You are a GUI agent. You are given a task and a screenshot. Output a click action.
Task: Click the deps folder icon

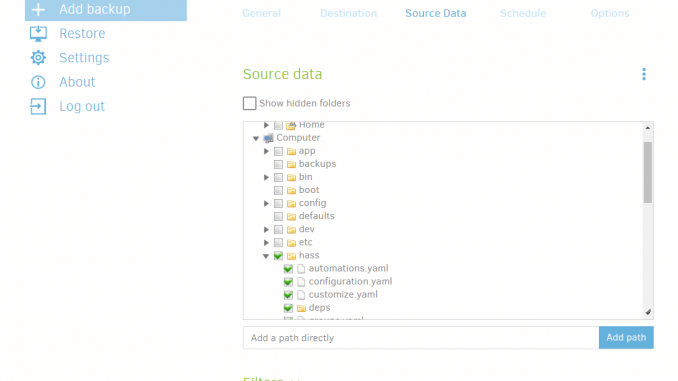tap(301, 308)
